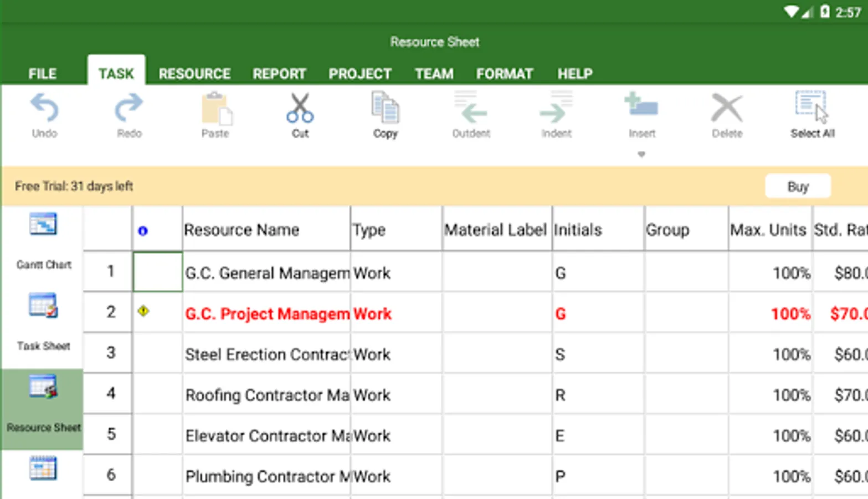Select the Roofing Contractor resource name
Image resolution: width=868 pixels, height=499 pixels.
[x=266, y=394]
